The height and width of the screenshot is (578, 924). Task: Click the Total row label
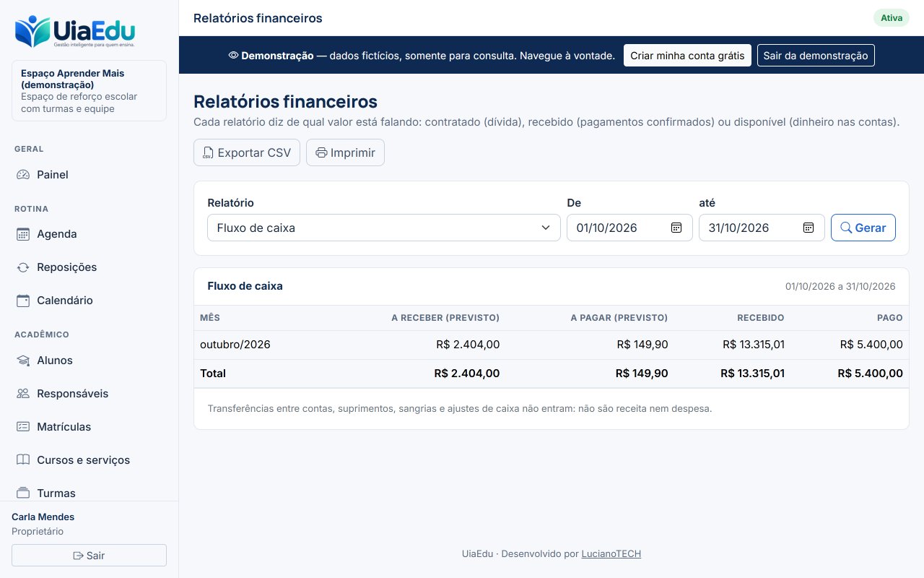point(213,374)
